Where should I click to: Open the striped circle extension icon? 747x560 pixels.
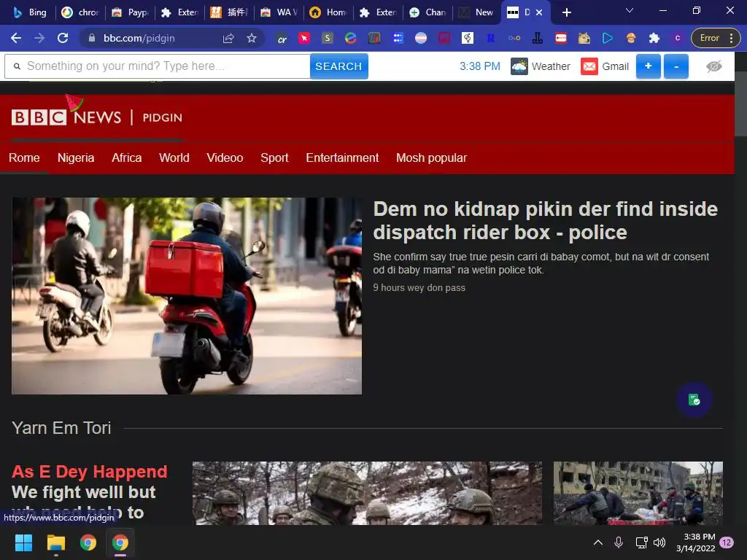421,38
